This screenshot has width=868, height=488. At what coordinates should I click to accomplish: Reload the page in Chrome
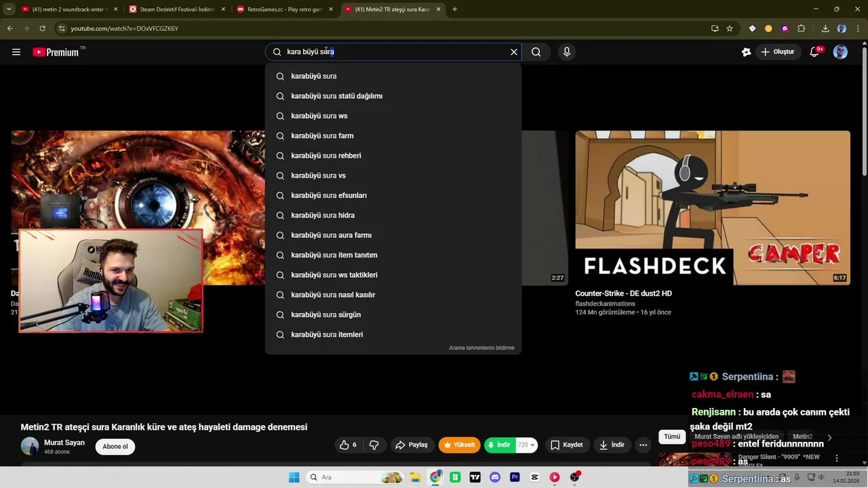coord(42,28)
